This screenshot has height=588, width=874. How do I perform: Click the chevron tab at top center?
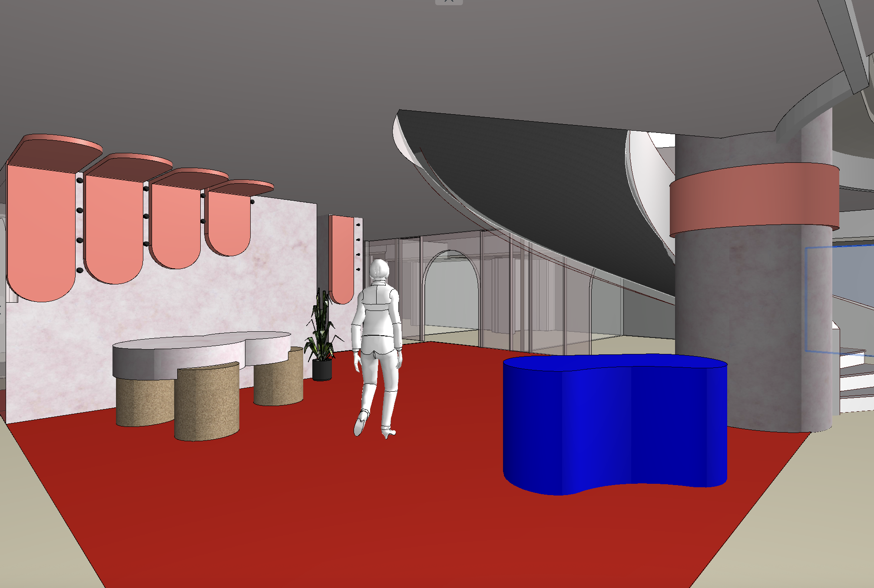[449, 2]
